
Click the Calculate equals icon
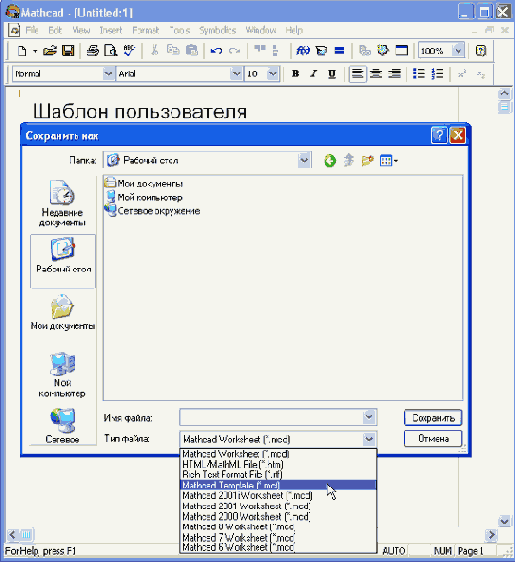point(339,51)
